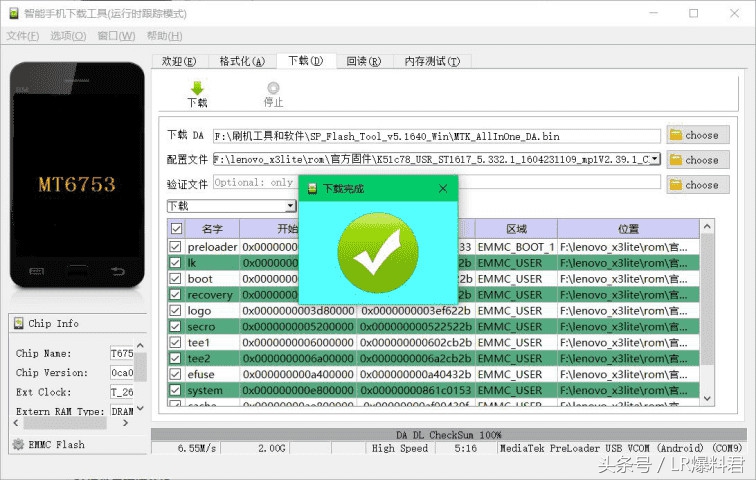
Task: Click choose button for download DA
Action: 698,135
